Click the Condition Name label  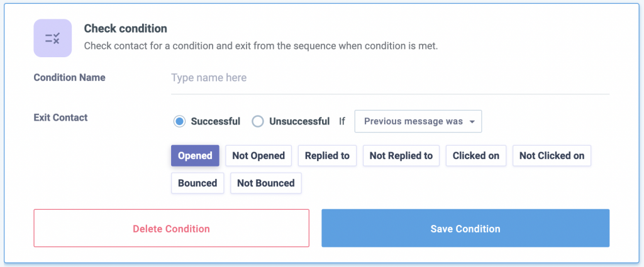pos(69,77)
